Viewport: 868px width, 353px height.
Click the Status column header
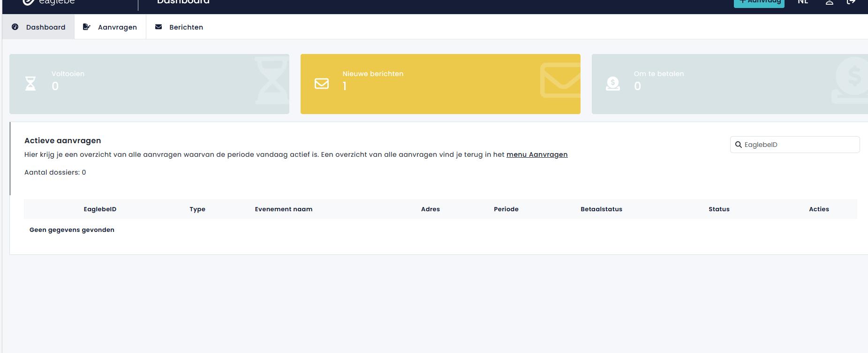click(x=719, y=209)
